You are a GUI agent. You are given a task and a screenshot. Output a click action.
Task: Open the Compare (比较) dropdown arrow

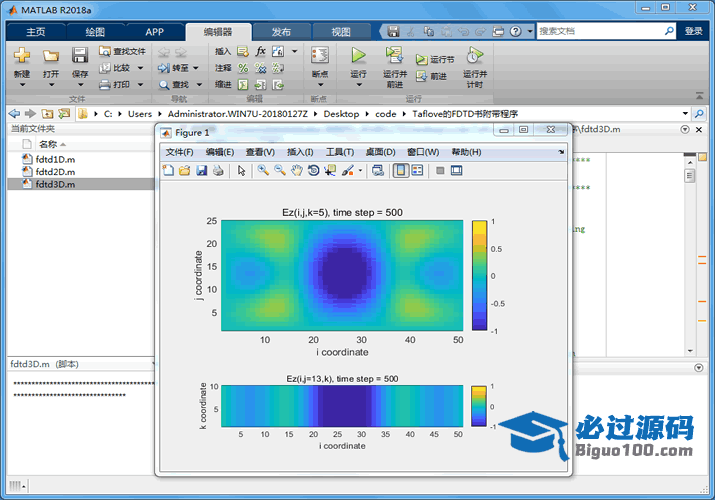[140, 68]
